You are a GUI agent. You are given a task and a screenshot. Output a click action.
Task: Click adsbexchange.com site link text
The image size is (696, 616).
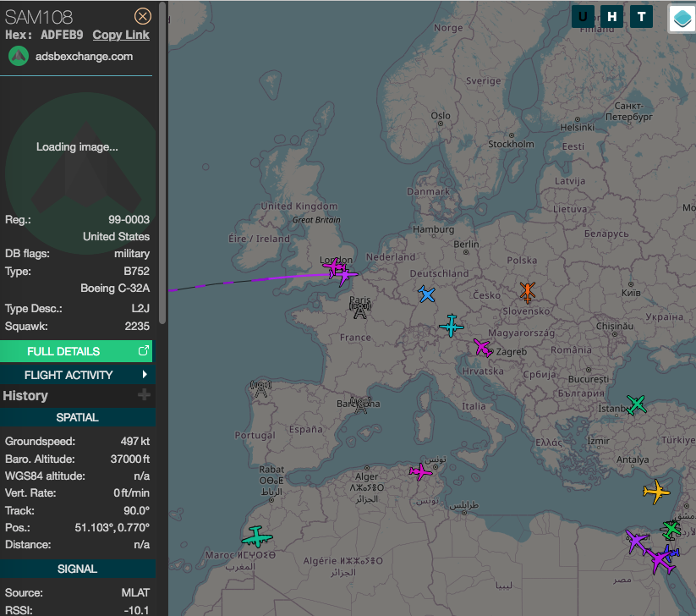point(84,57)
